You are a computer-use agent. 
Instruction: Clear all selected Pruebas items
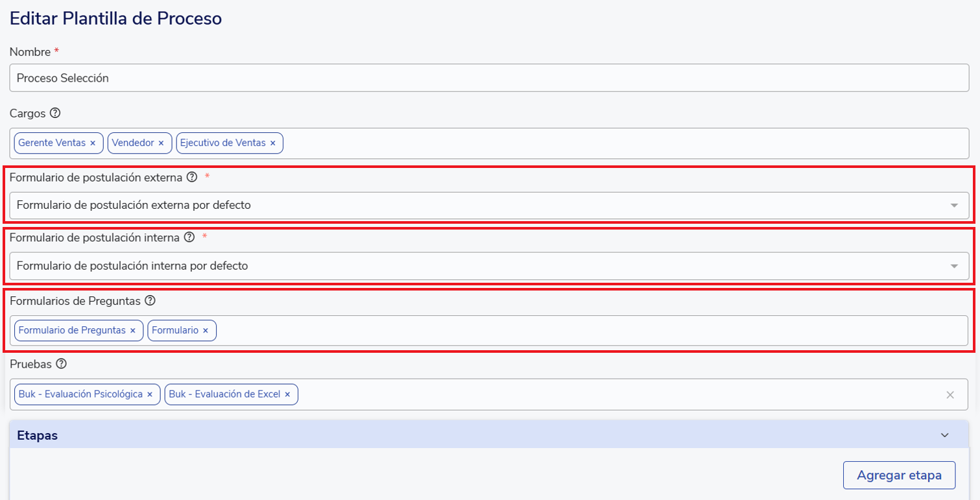click(950, 395)
